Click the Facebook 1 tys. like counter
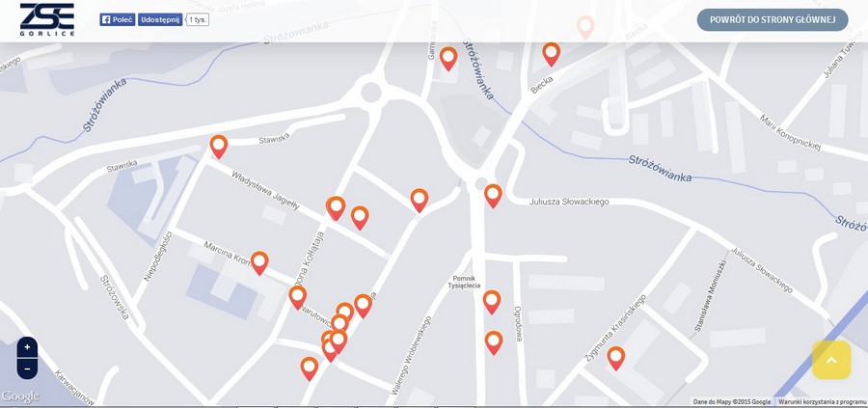 (197, 19)
